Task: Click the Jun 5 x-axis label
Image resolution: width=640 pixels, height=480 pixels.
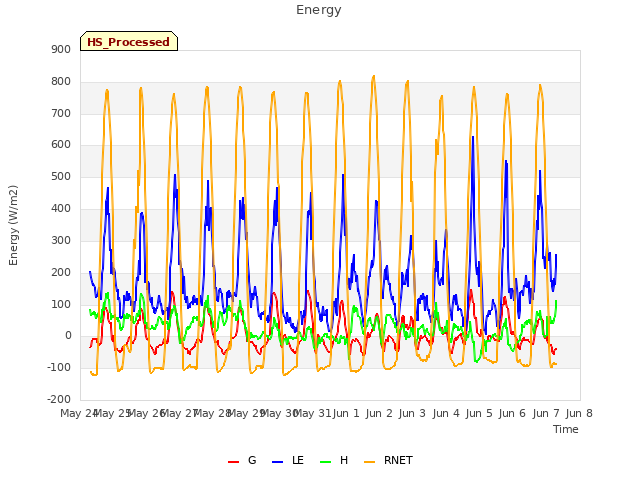Action: (479, 413)
